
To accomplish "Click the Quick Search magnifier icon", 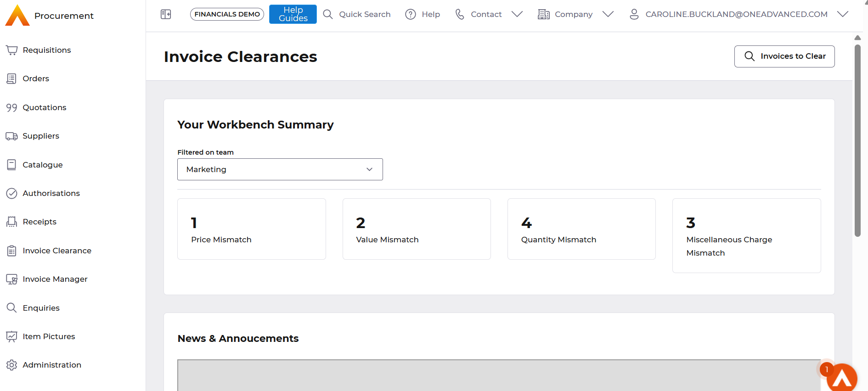I will 328,14.
